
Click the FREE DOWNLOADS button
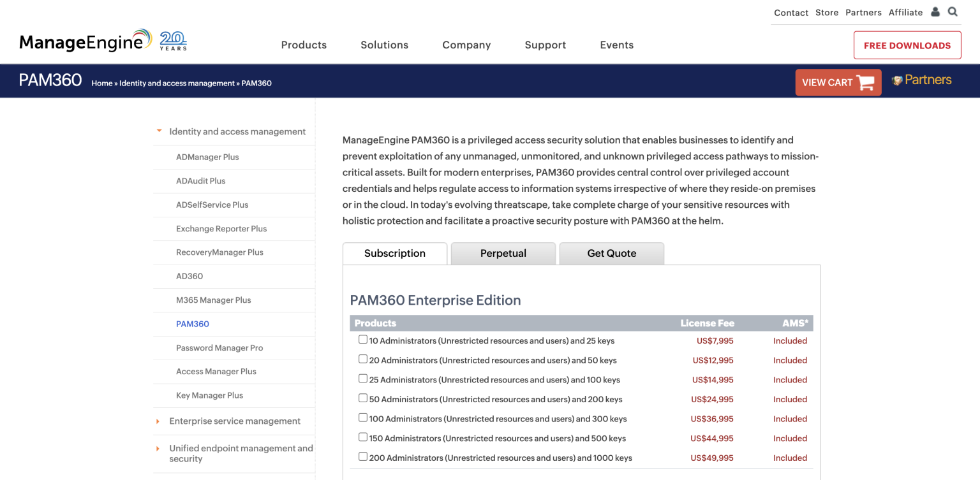pos(907,45)
